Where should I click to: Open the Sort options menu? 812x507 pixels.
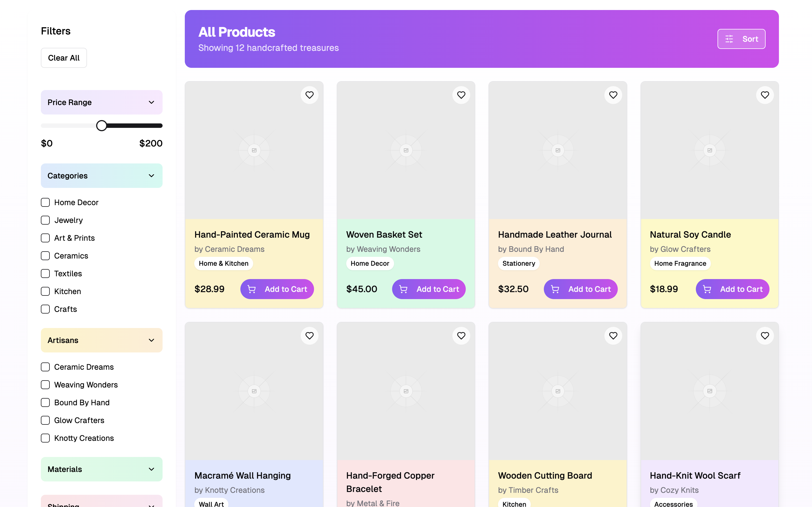741,39
